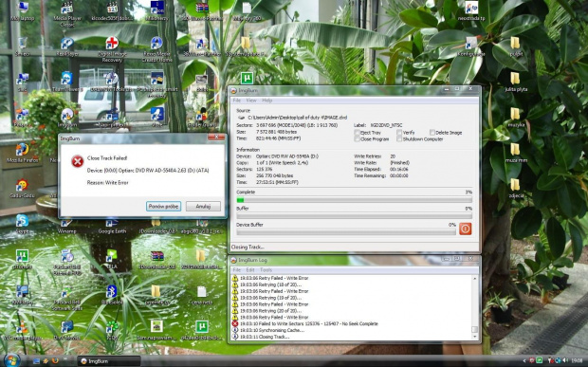Viewport: 588px width, 367px height.
Task: Click the ImgBurn Log scrollbar down arrow
Action: [x=475, y=337]
